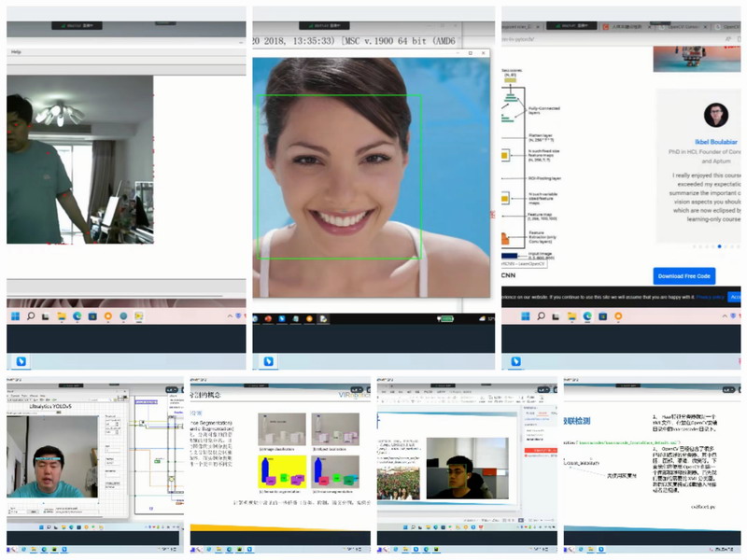Image resolution: width=747 pixels, height=560 pixels.
Task: Open yellow icon at end of top-left taskbar
Action: [x=138, y=316]
